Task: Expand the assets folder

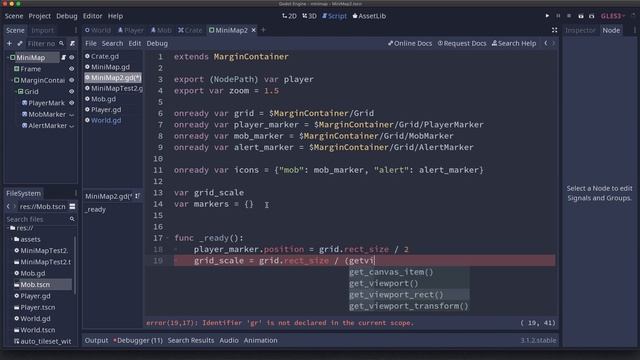Action: [x=12, y=239]
